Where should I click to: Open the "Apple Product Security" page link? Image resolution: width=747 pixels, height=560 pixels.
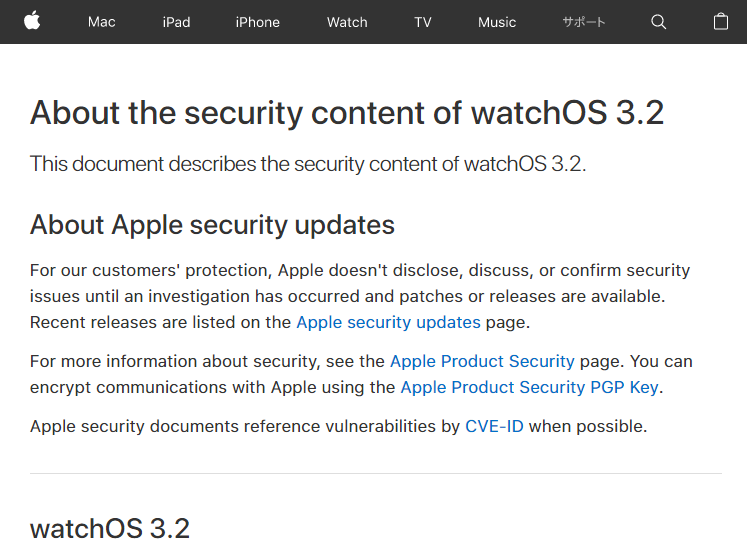coord(482,361)
